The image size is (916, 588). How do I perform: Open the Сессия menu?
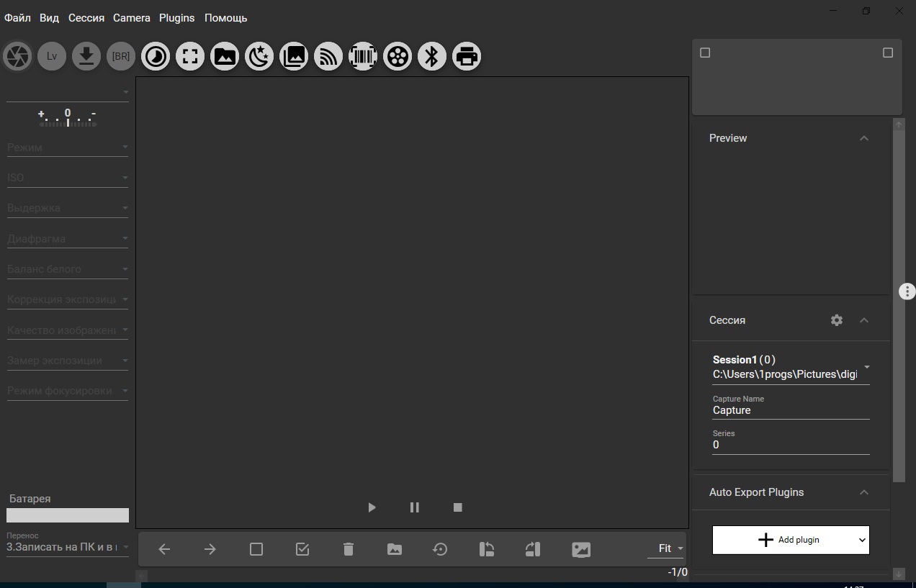coord(86,18)
